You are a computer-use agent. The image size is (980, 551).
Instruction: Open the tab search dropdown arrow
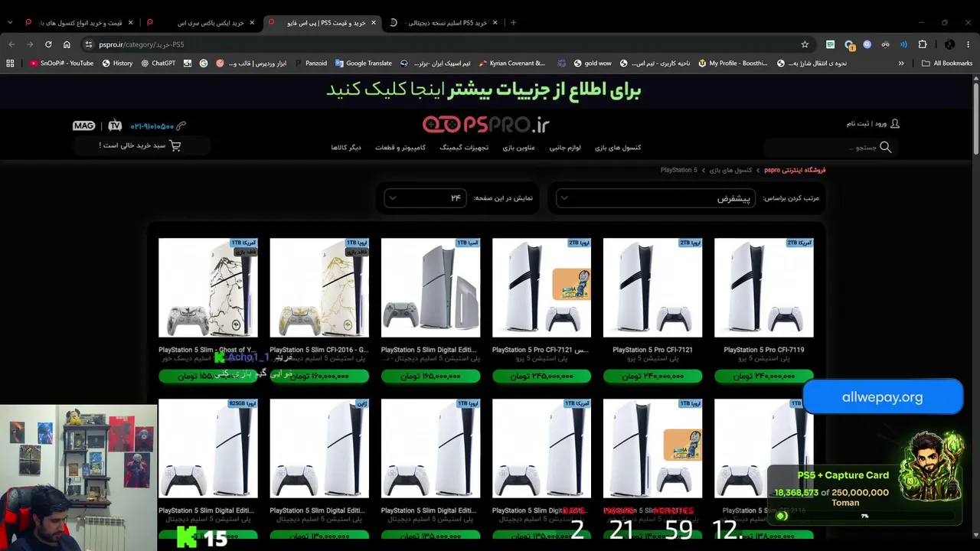[10, 22]
